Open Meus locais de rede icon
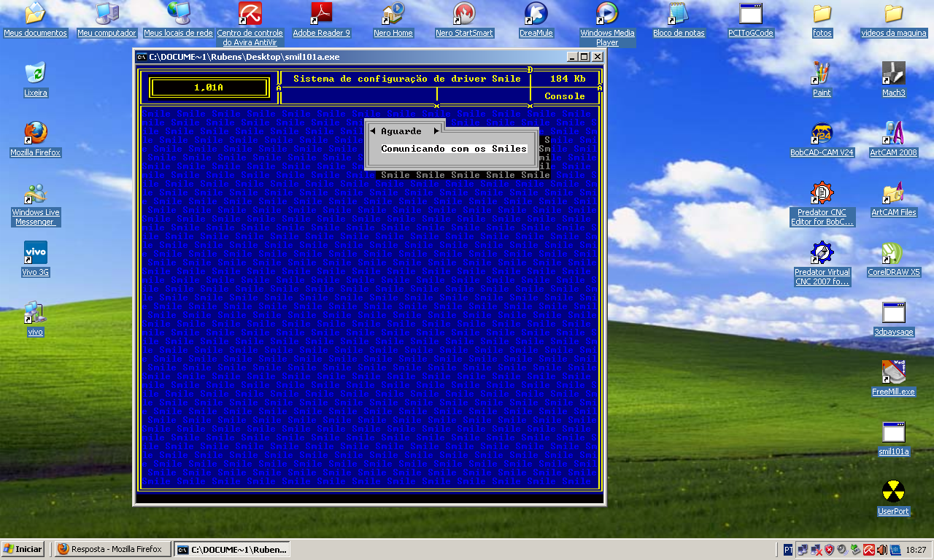Screen dimensions: 934x560 (x=178, y=20)
